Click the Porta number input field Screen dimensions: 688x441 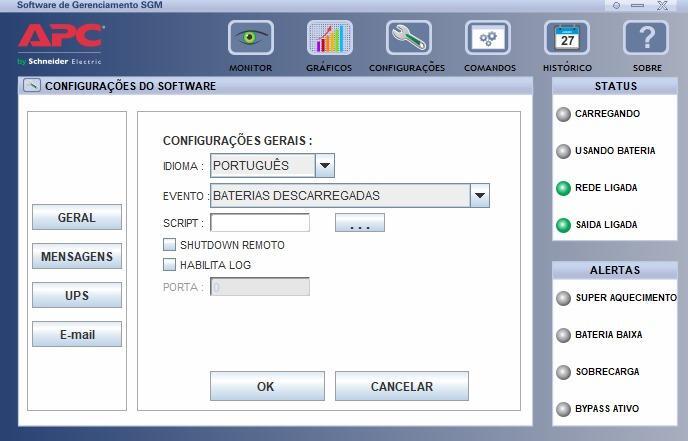[x=260, y=287]
